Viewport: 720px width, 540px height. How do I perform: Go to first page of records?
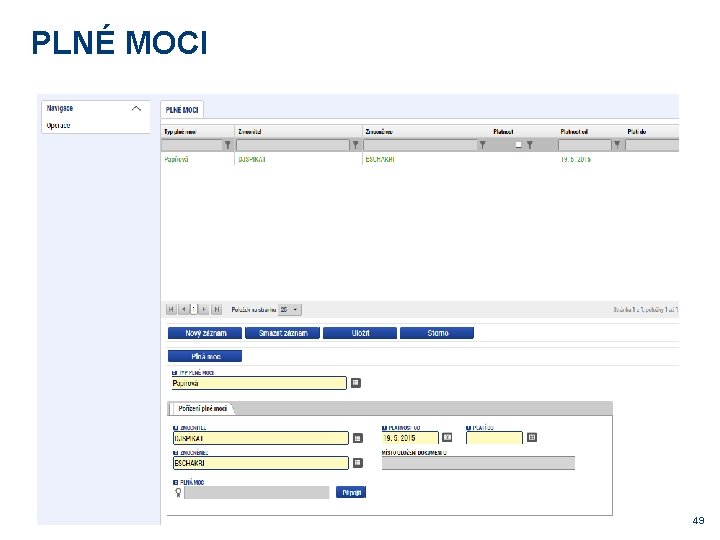pyautogui.click(x=171, y=309)
